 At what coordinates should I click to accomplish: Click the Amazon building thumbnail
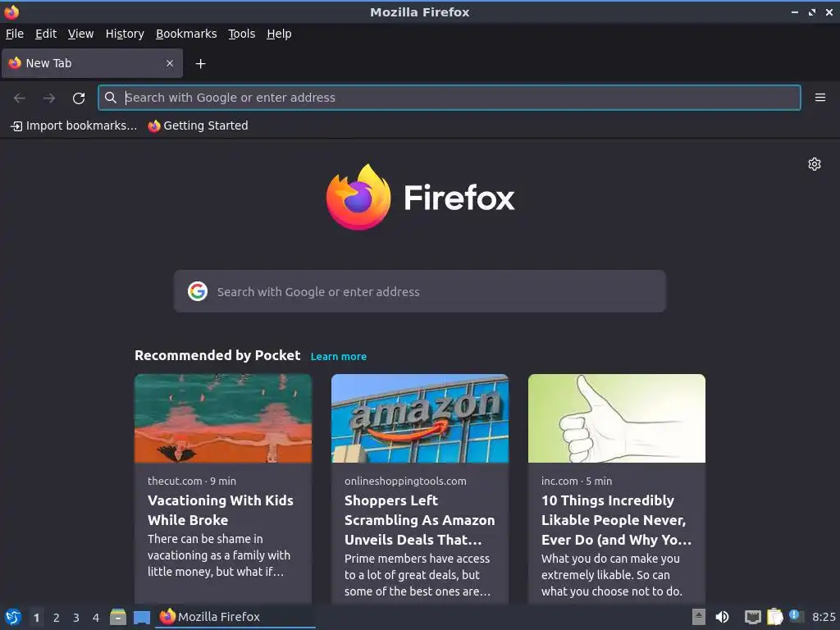(420, 418)
